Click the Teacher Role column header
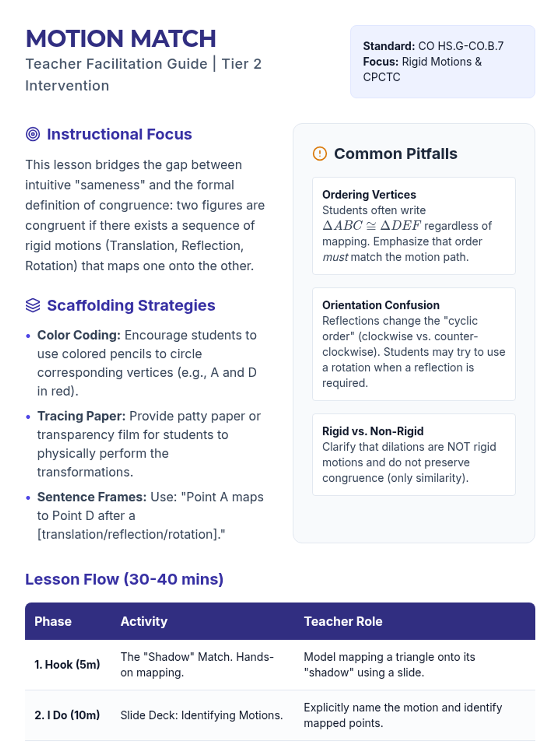The height and width of the screenshot is (747, 560). click(x=343, y=621)
